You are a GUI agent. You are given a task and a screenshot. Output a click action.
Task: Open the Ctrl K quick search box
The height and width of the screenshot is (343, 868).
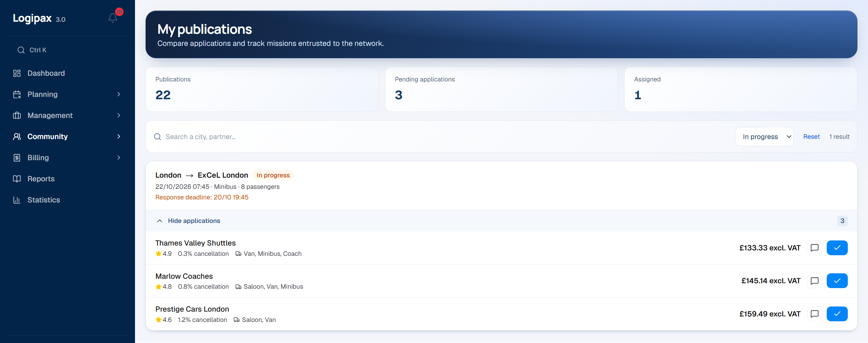pyautogui.click(x=67, y=50)
